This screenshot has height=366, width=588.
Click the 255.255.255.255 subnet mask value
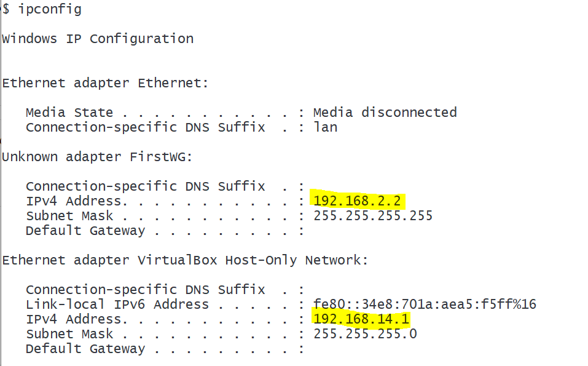373,216
